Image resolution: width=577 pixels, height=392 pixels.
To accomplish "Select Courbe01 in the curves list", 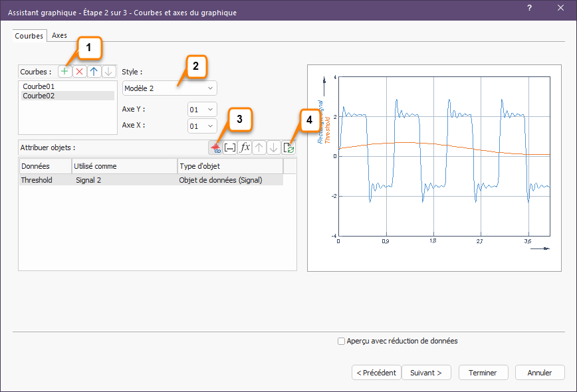I will pyautogui.click(x=39, y=86).
